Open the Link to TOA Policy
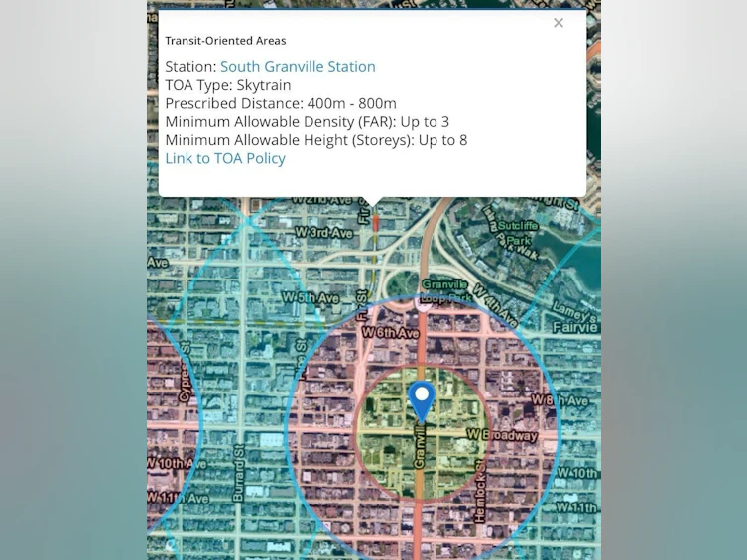 click(x=225, y=158)
